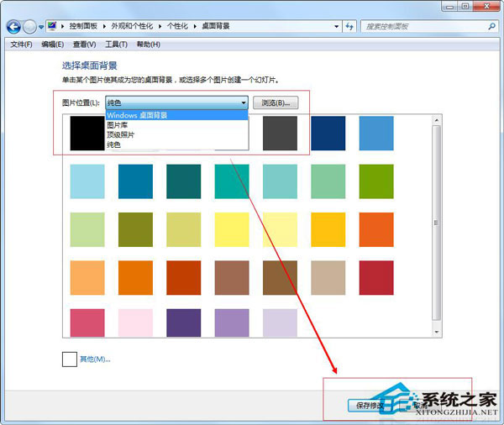504x425 pixels.
Task: Open the 查看(V) menu
Action: coord(85,45)
